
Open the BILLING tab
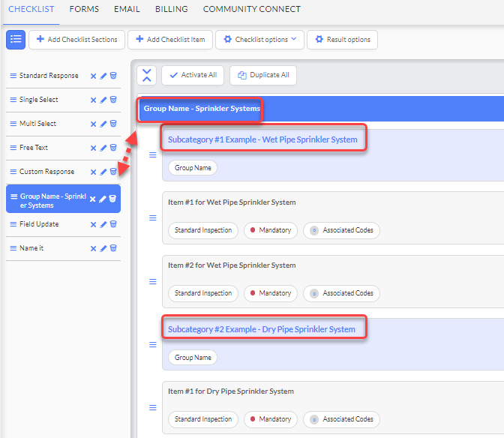[172, 9]
